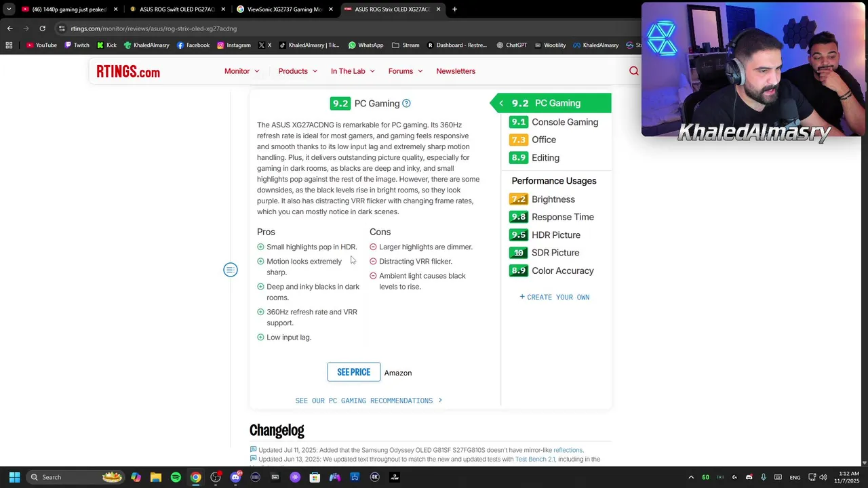The width and height of the screenshot is (868, 488).
Task: Open a new browser tab
Action: pyautogui.click(x=454, y=9)
